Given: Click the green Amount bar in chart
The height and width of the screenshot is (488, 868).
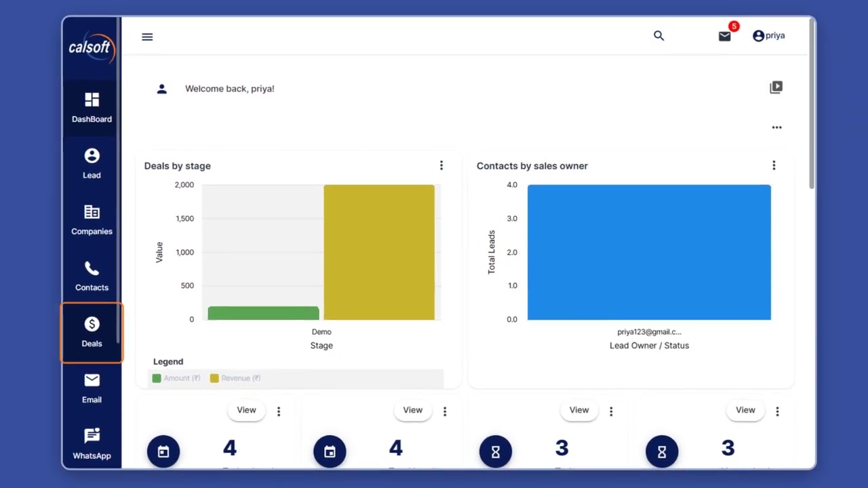Looking at the screenshot, I should (x=263, y=313).
